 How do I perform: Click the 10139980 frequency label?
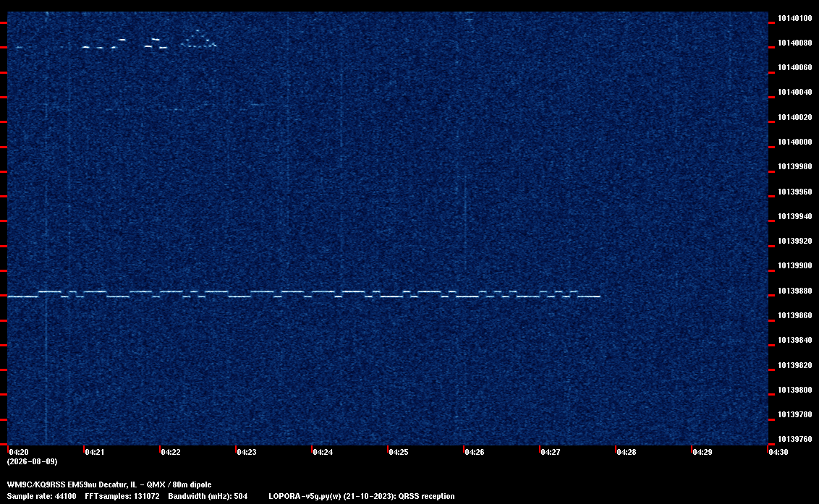[794, 166]
